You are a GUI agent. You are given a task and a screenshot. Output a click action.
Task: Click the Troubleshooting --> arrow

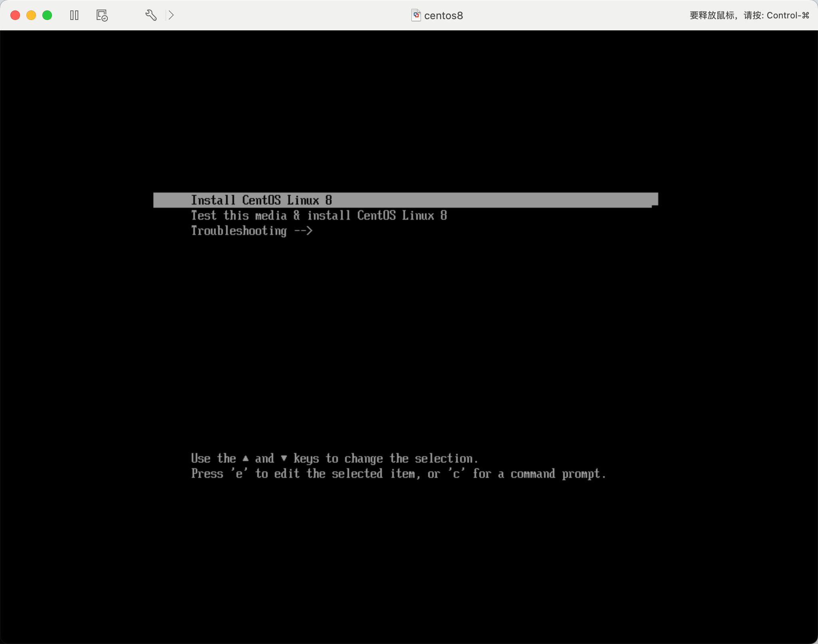tap(303, 231)
